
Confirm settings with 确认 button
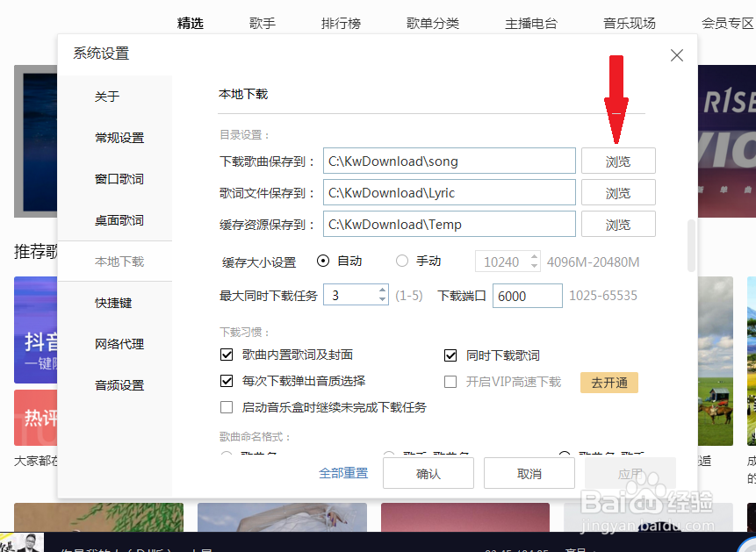[x=428, y=473]
